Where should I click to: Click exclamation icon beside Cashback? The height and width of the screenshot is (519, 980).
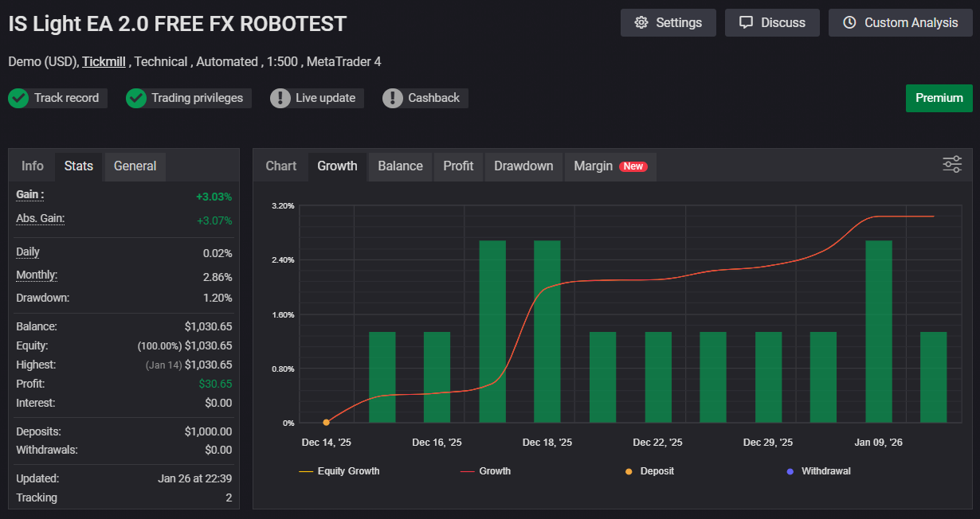tap(393, 98)
